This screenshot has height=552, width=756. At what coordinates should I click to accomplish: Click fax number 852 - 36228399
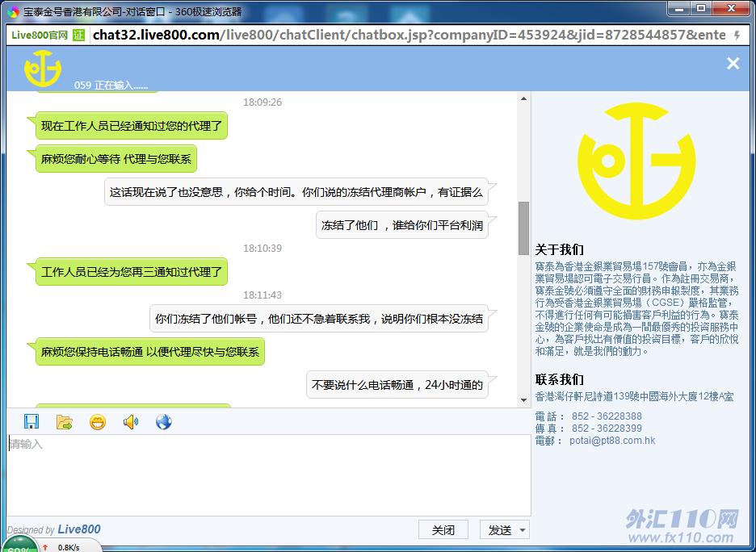(x=607, y=429)
